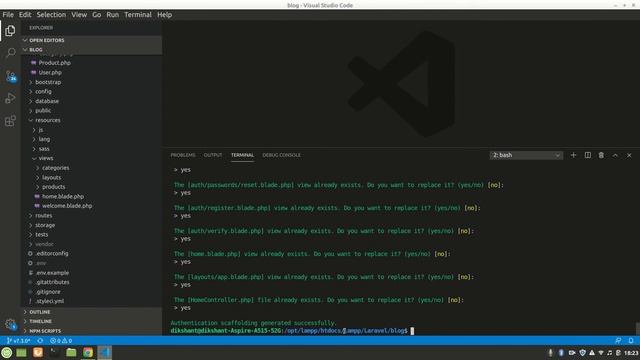This screenshot has height=360, width=640.
Task: Click VS Code icon in taskbar
Action: [104, 352]
